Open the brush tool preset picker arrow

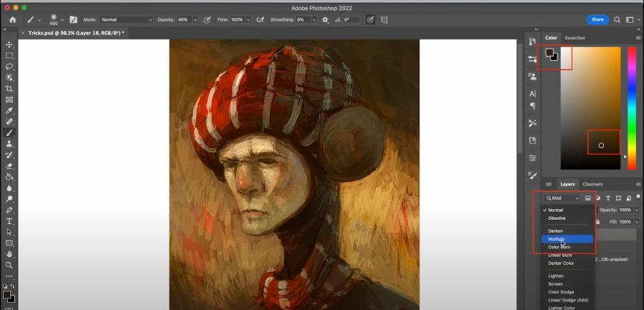[39, 20]
